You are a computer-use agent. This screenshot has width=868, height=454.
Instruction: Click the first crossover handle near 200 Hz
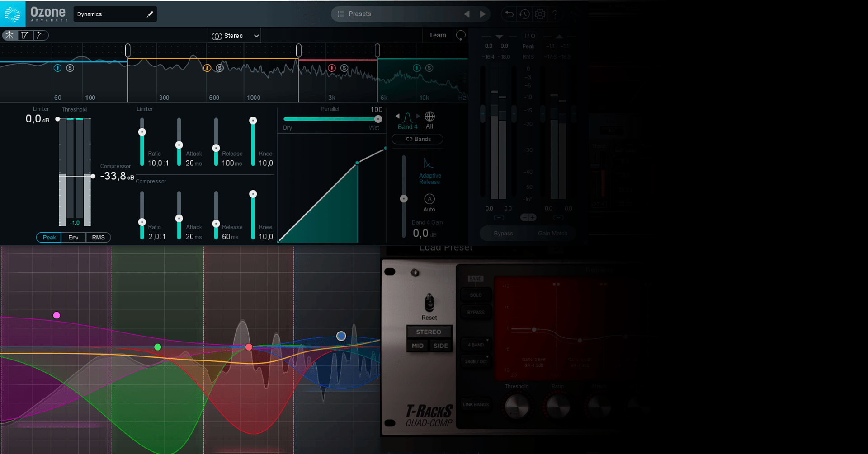(128, 51)
